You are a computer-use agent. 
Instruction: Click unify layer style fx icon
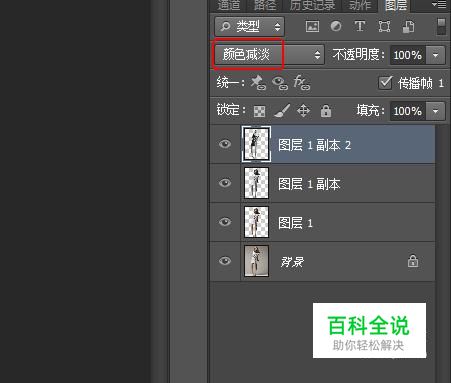click(301, 82)
